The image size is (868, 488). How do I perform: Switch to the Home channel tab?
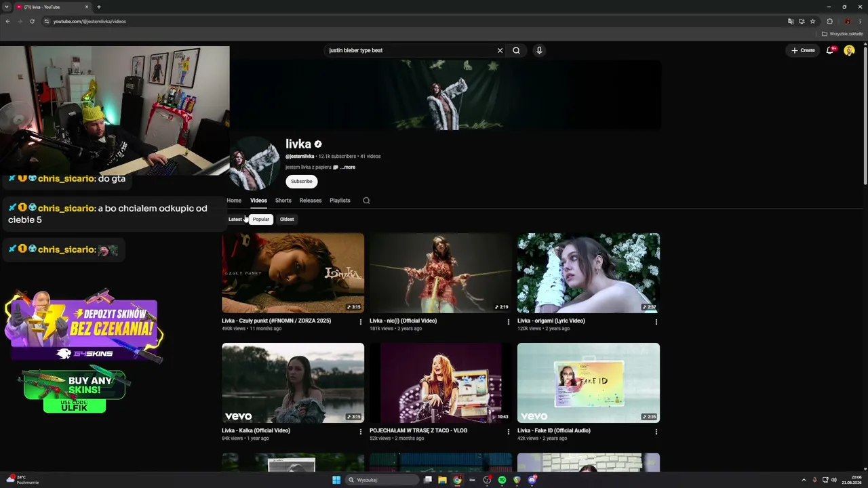234,201
